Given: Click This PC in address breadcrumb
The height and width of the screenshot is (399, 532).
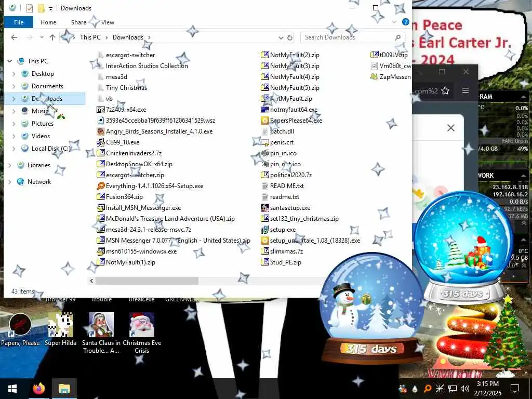Looking at the screenshot, I should click(90, 37).
